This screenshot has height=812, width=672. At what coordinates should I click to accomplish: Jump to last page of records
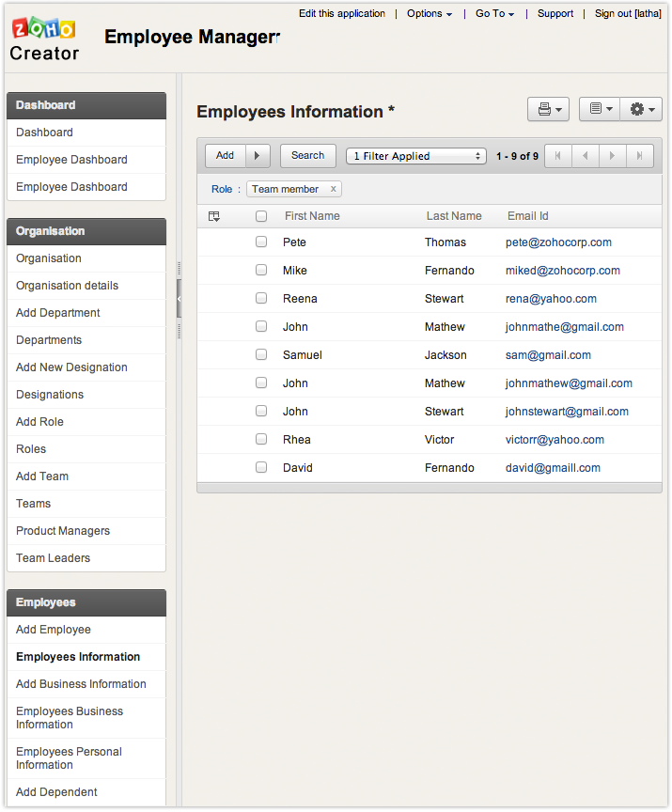pos(639,156)
